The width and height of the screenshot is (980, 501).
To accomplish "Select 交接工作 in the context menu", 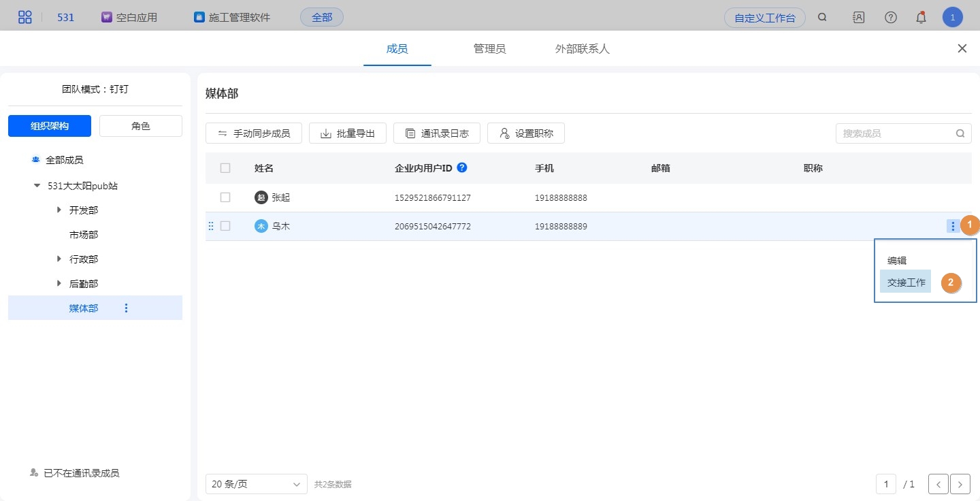I will pyautogui.click(x=906, y=282).
